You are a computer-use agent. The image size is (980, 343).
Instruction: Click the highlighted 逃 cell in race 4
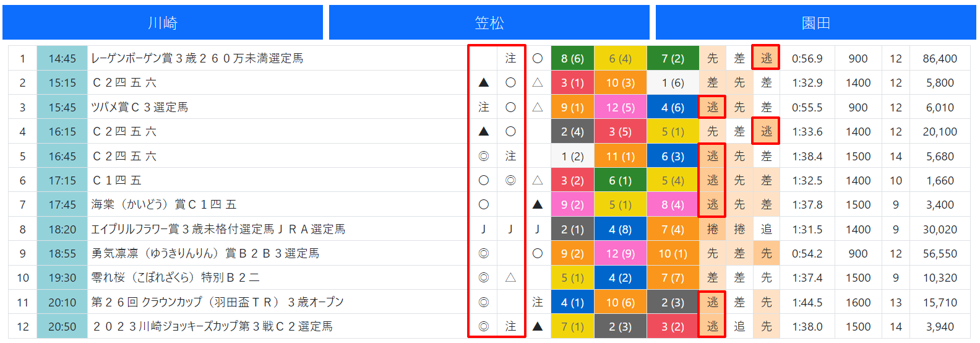click(x=766, y=131)
